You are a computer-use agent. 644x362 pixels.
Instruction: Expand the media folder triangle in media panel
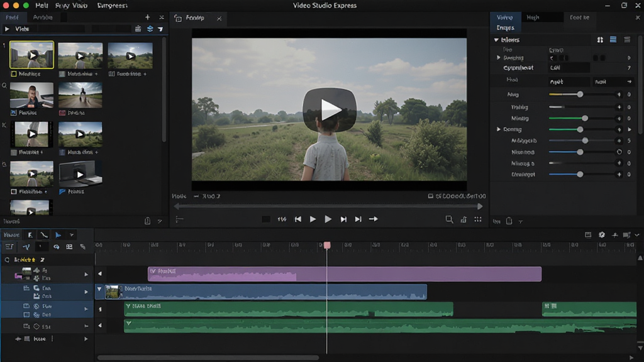pyautogui.click(x=7, y=29)
